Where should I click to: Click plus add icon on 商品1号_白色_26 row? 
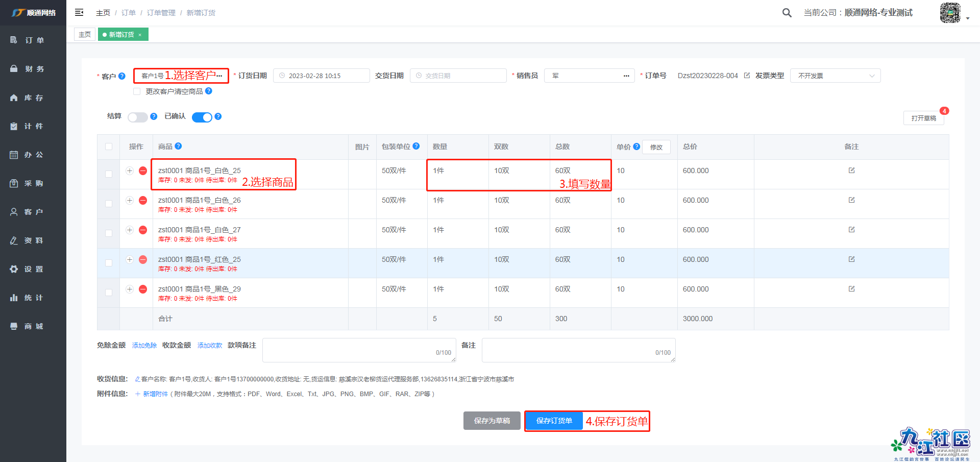(x=130, y=200)
